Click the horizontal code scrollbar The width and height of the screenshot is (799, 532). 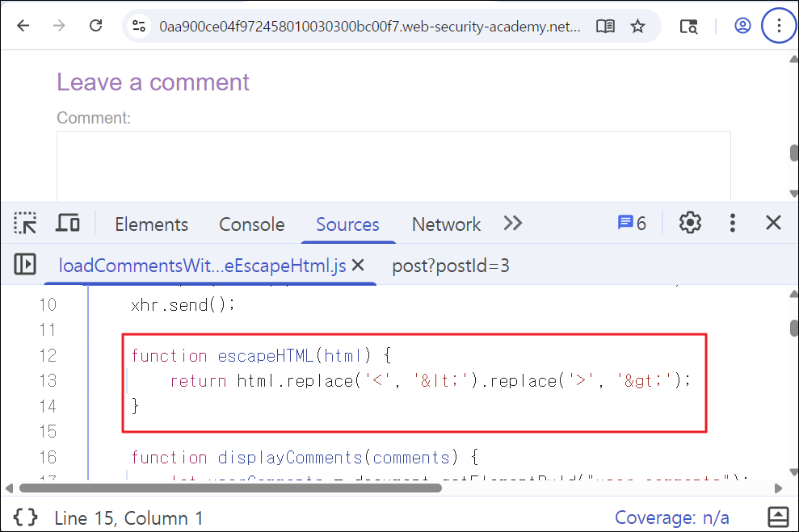230,488
